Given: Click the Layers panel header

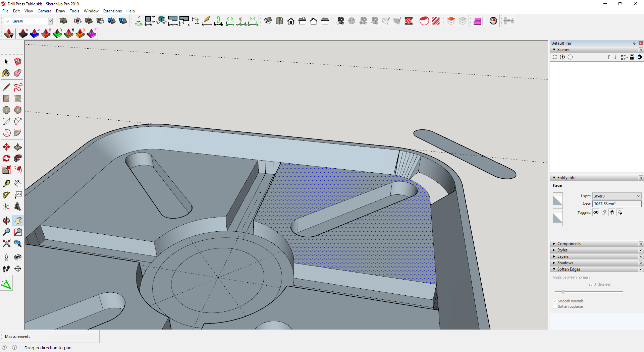Looking at the screenshot, I should pyautogui.click(x=563, y=256).
